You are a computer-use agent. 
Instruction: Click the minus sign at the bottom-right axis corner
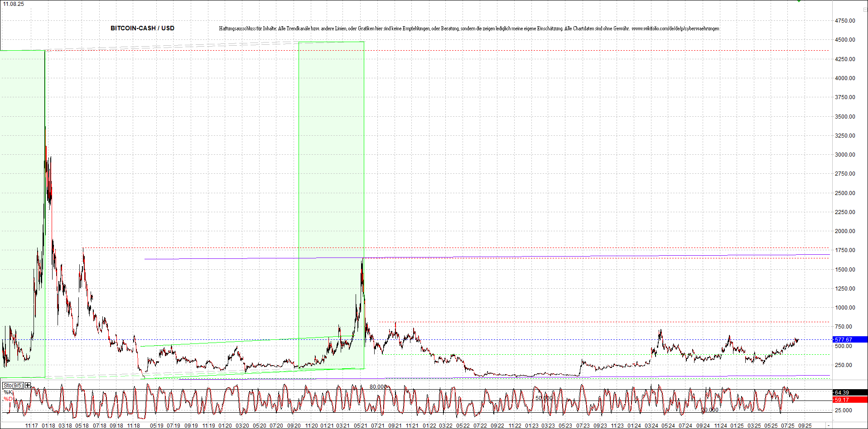tap(829, 426)
